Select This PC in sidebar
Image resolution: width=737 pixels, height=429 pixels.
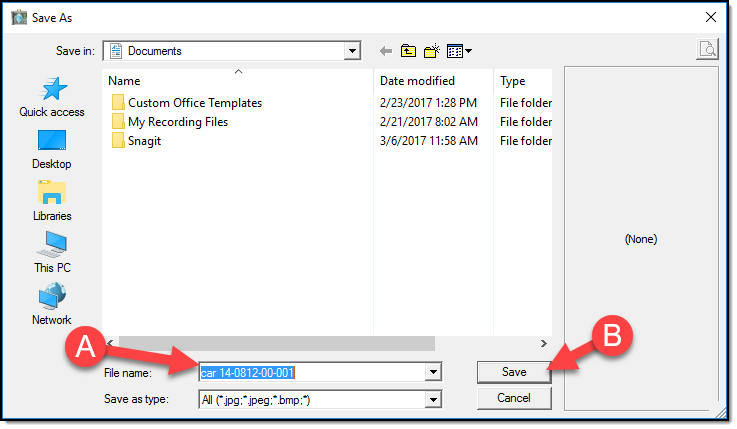52,252
